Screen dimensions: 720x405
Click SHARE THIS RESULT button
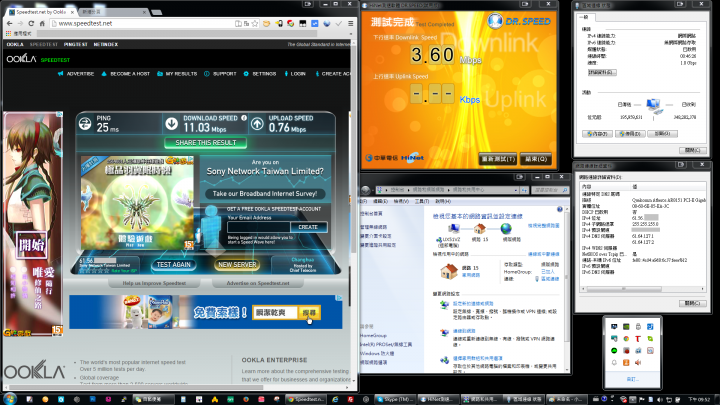tap(206, 143)
